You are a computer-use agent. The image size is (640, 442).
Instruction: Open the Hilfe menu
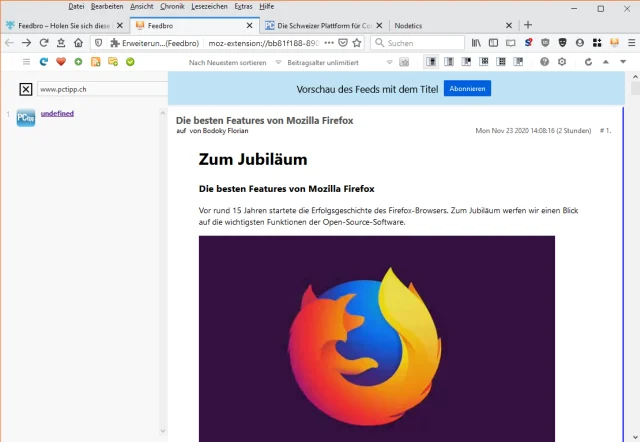(x=267, y=6)
